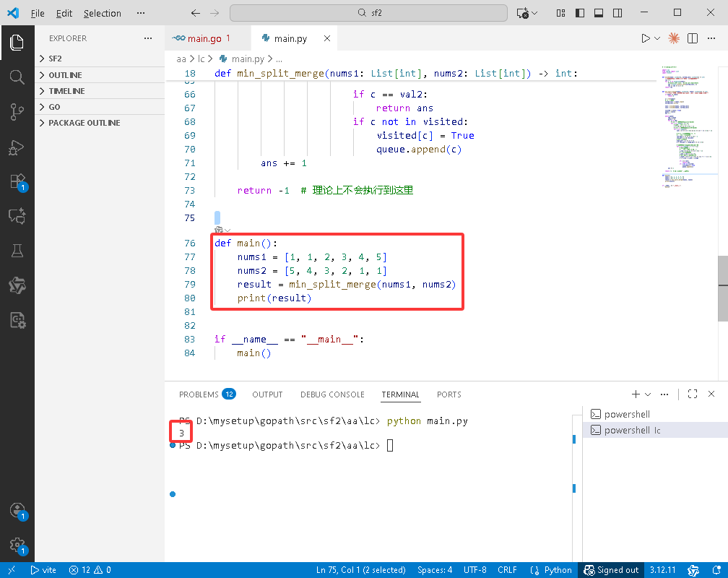Image resolution: width=728 pixels, height=578 pixels.
Task: Expand the TIMELINE section
Action: (100, 90)
